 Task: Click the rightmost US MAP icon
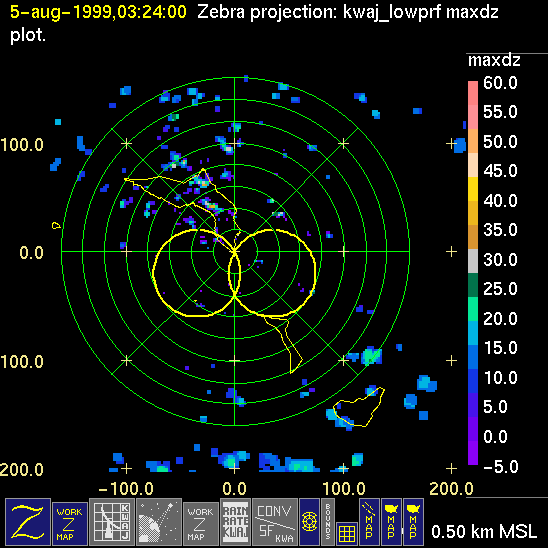(413, 522)
